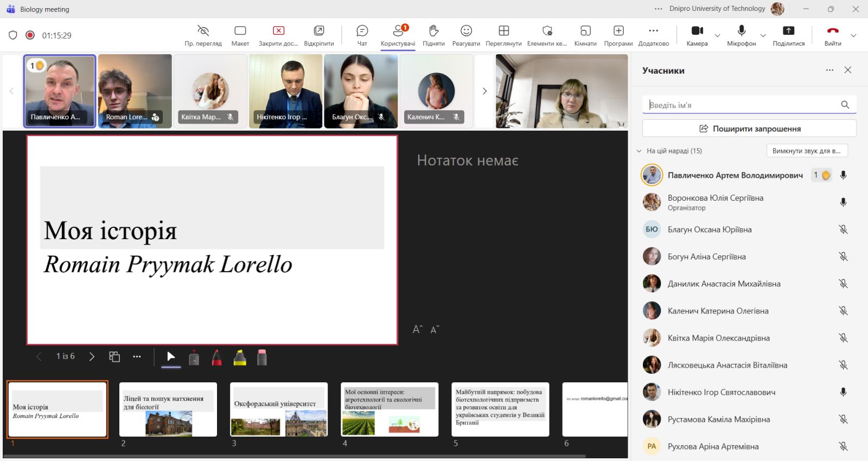Raise hand with Підняти icon
This screenshot has height=461, width=868.
tap(433, 35)
